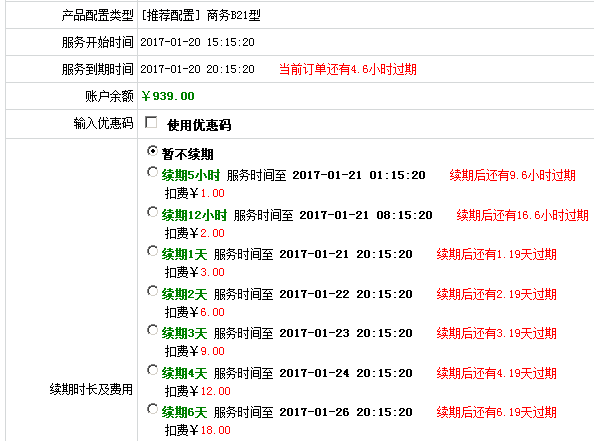Image resolution: width=594 pixels, height=441 pixels.
Task: Tick the 使用优惠码 checkbox
Action: [151, 122]
